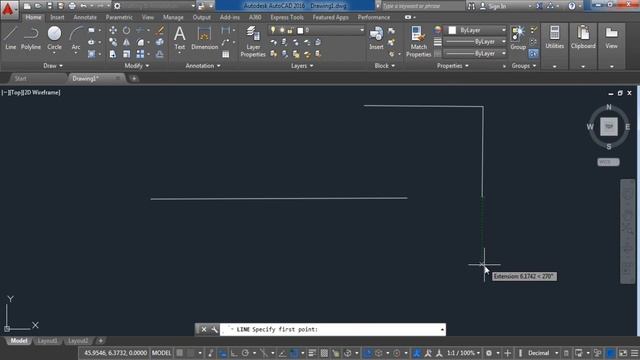Expand the Draw panel

[x=53, y=66]
